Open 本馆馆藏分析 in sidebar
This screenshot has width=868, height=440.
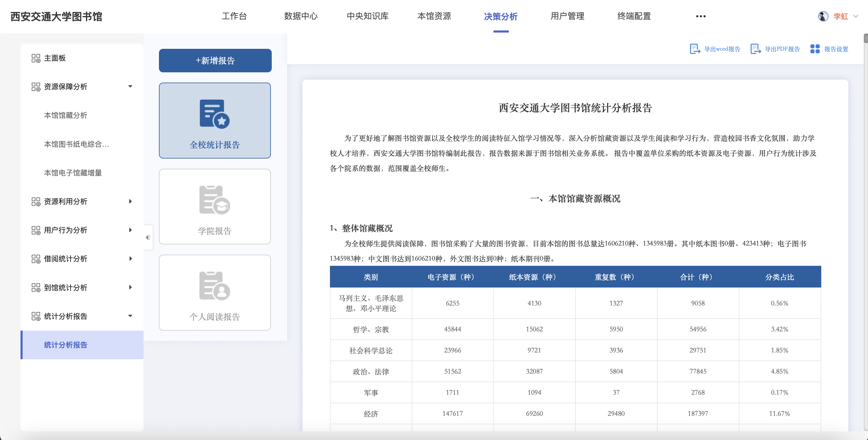pos(66,115)
